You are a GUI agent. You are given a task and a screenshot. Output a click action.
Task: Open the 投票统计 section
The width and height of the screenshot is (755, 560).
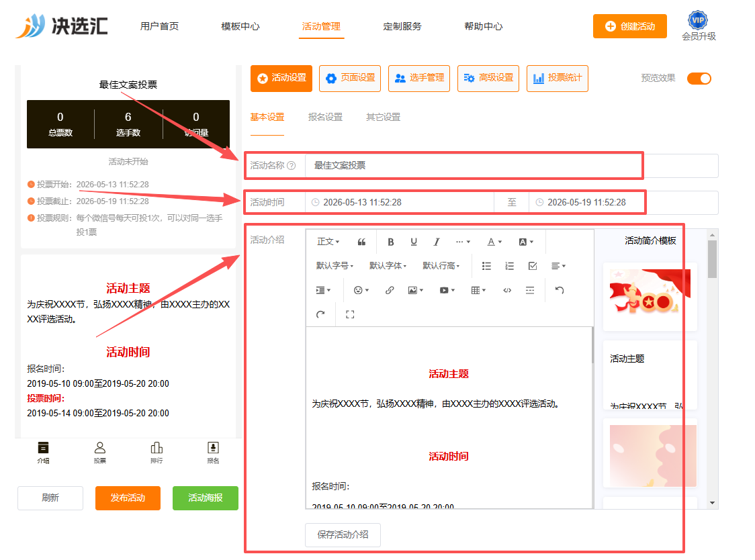tap(557, 78)
